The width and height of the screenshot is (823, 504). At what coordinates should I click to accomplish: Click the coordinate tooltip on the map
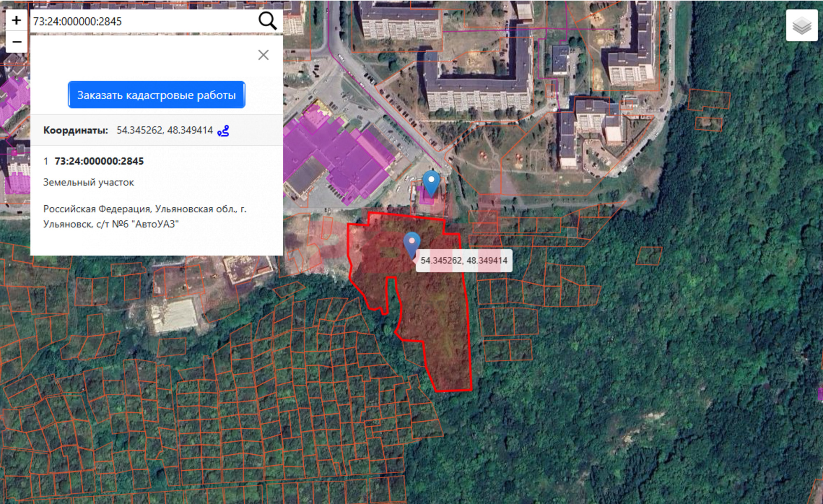[464, 260]
